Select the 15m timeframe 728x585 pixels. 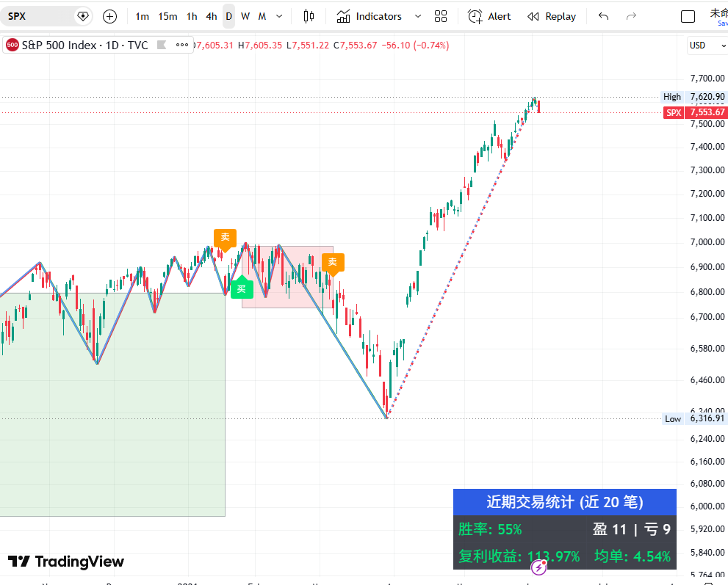(167, 16)
